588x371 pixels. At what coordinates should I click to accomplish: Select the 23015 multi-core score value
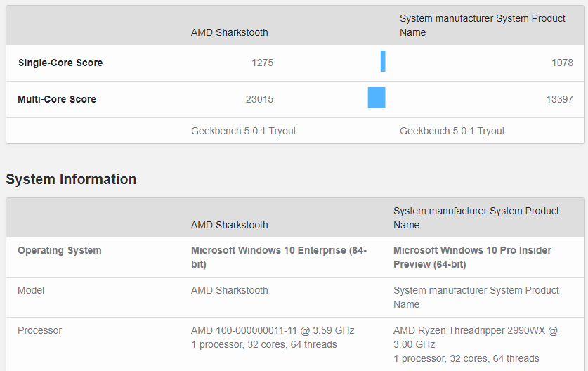click(259, 99)
